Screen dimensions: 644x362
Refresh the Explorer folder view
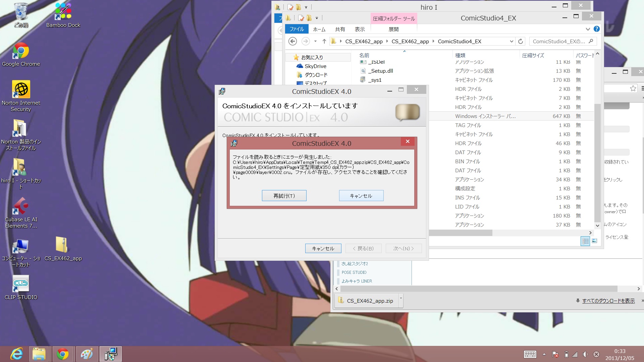[521, 41]
